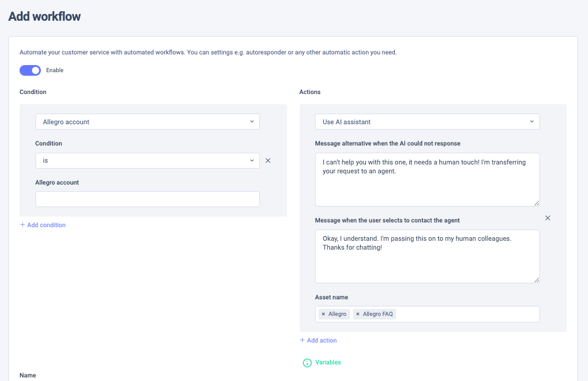Click the info icon beside Variables
This screenshot has width=588, height=381.
pos(307,363)
